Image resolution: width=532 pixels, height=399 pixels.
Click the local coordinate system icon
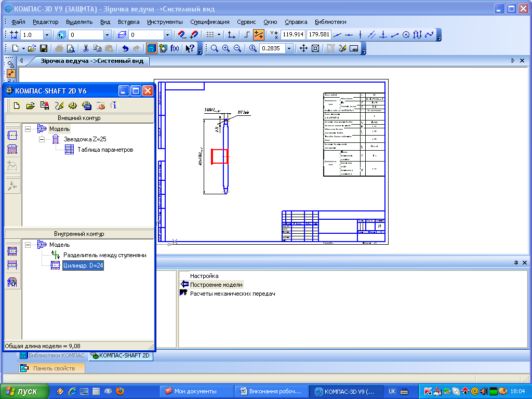[x=231, y=35]
